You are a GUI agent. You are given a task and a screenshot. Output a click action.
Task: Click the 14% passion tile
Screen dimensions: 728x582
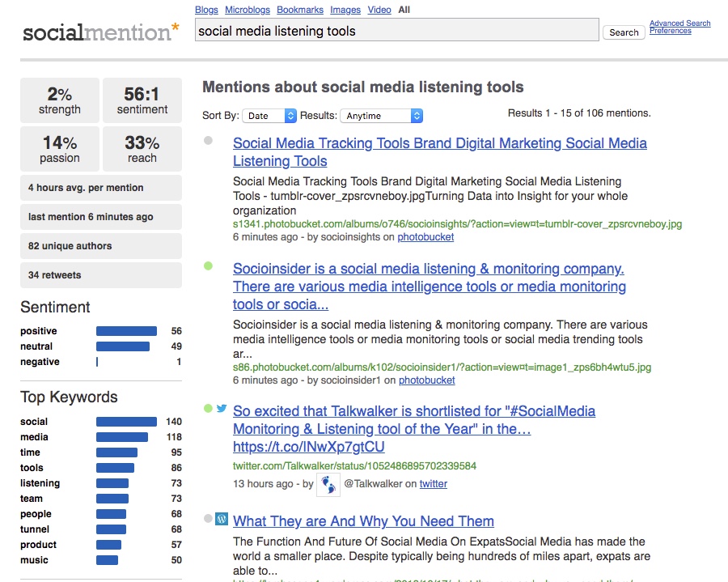coord(59,149)
